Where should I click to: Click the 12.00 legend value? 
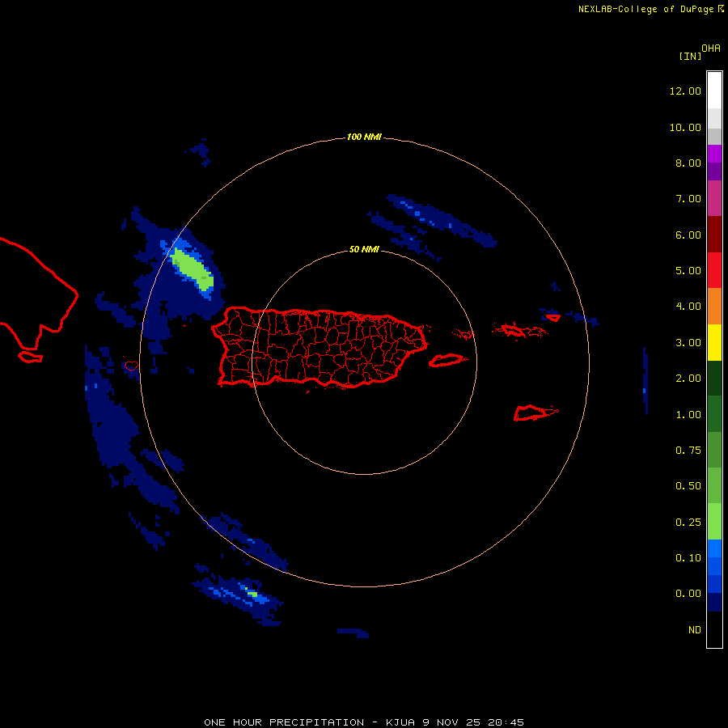pos(685,91)
